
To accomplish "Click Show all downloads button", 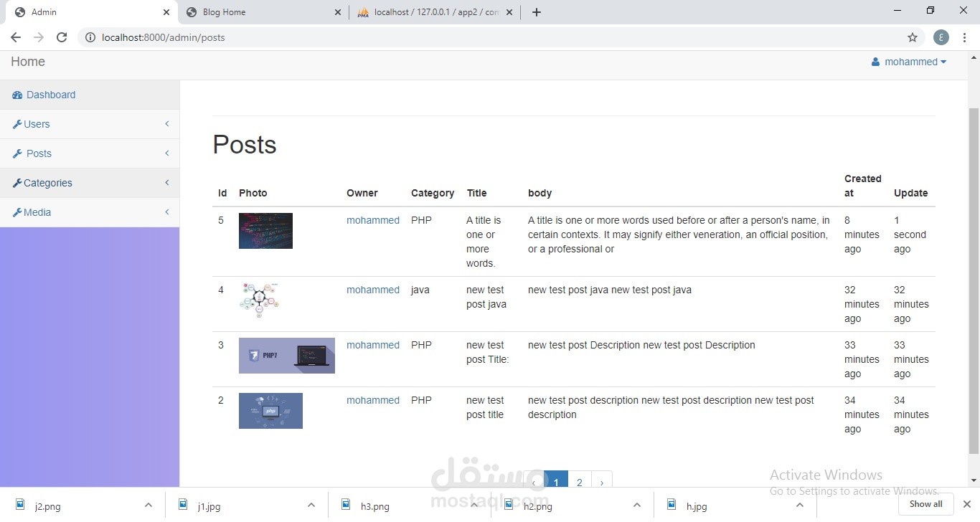I will 926,504.
